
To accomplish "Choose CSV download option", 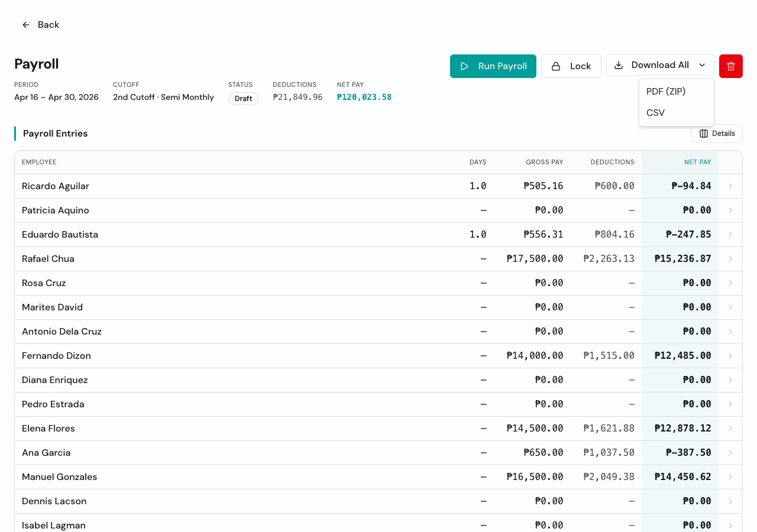I will coord(677,113).
